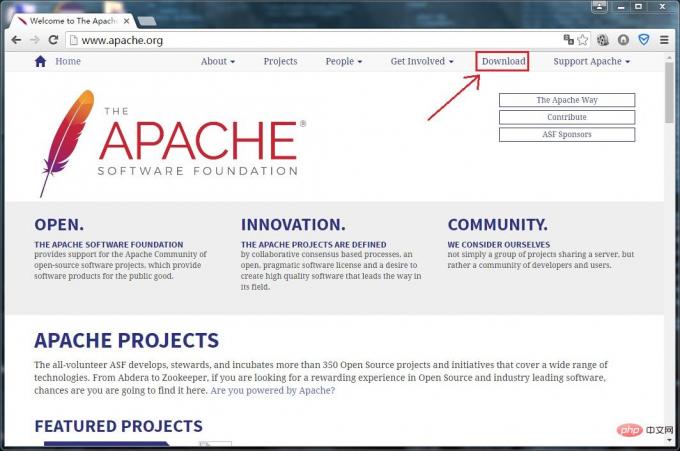This screenshot has width=680, height=451.
Task: Expand the People dropdown menu
Action: coord(343,61)
